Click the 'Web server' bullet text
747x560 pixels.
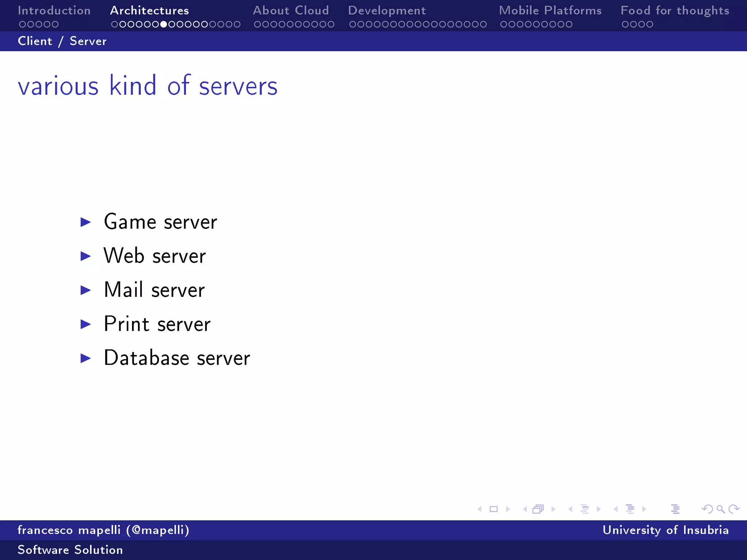pos(155,256)
